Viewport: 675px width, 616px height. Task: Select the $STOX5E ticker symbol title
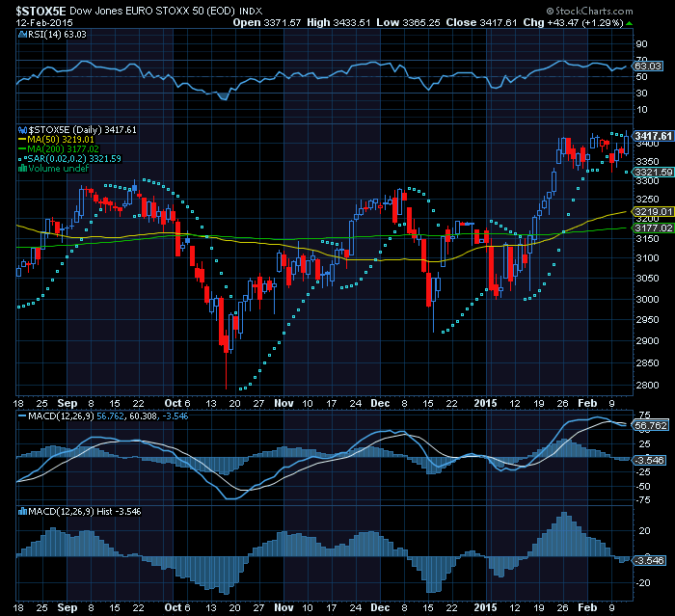click(40, 11)
